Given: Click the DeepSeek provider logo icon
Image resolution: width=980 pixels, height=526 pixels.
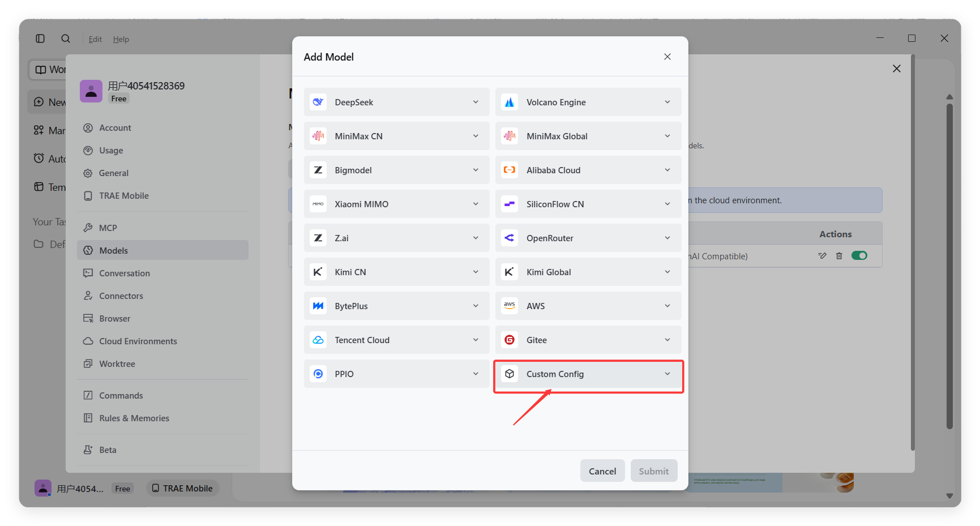Looking at the screenshot, I should point(318,102).
